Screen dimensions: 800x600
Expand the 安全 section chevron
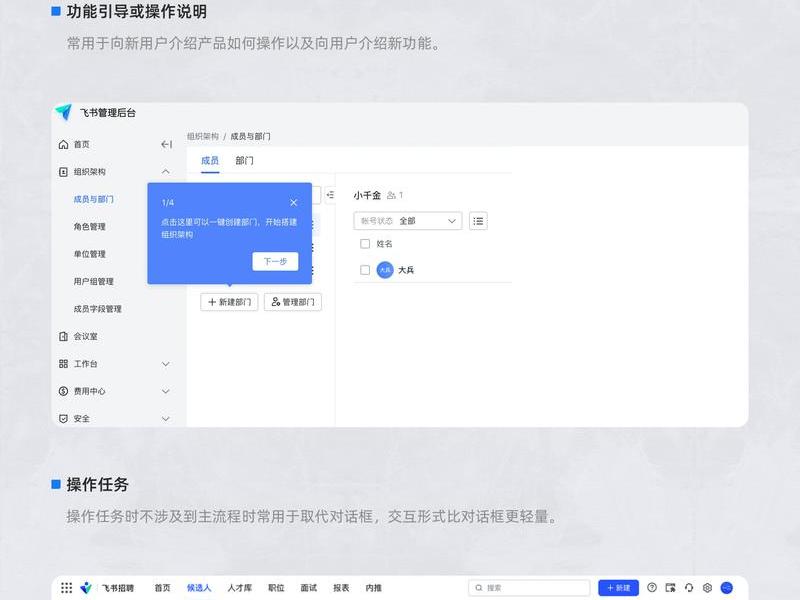(166, 419)
